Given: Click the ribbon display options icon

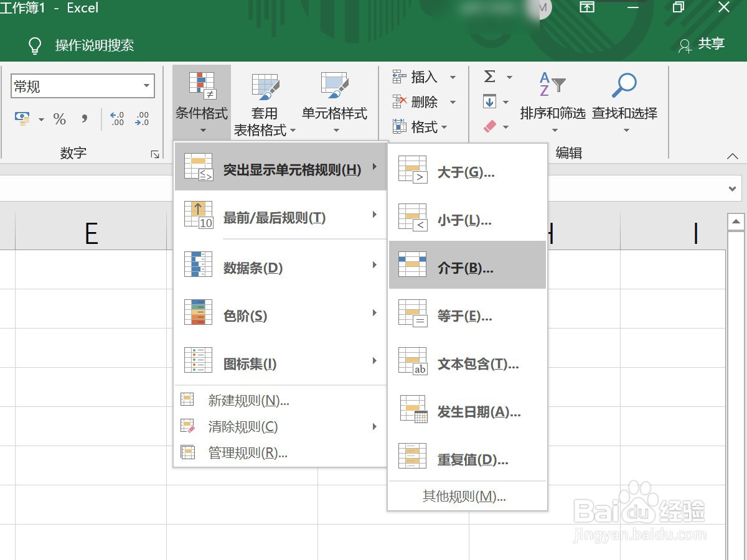Looking at the screenshot, I should tap(586, 8).
